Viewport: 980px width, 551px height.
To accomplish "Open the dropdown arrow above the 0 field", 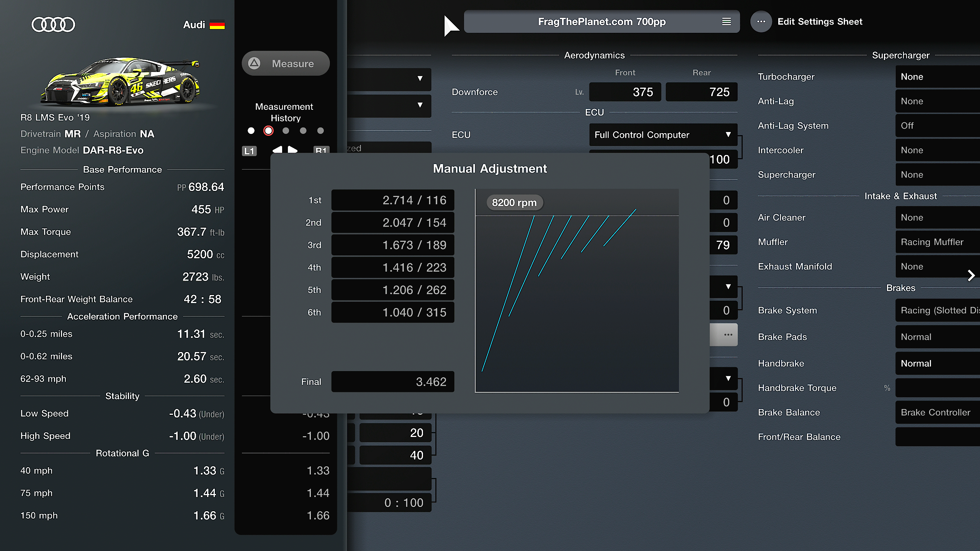I will pos(728,287).
